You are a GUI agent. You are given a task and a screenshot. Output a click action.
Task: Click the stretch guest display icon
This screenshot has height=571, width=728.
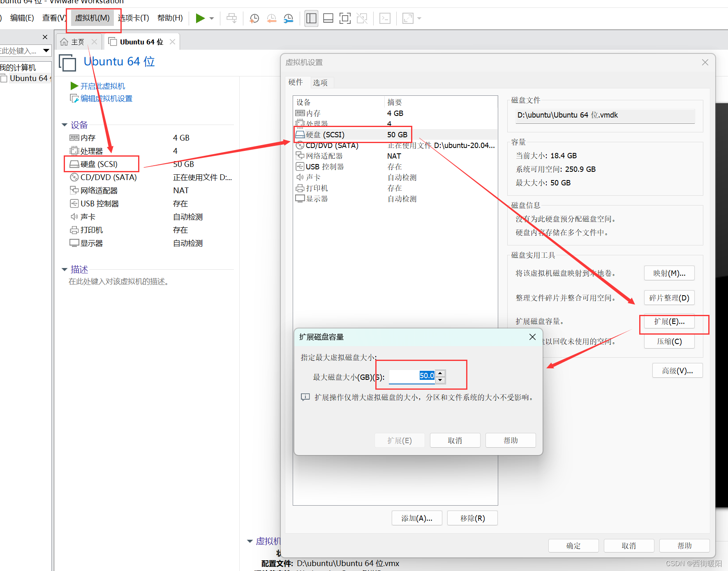coord(408,18)
